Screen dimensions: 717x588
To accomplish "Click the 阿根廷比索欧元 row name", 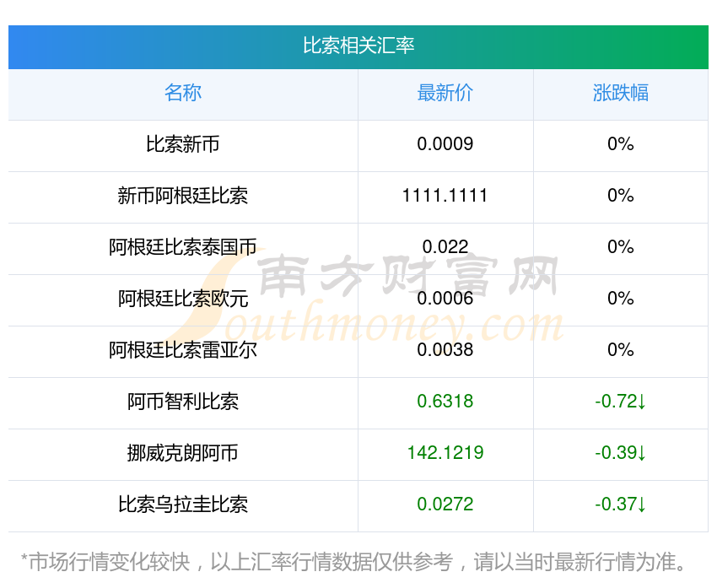I will coord(183,299).
